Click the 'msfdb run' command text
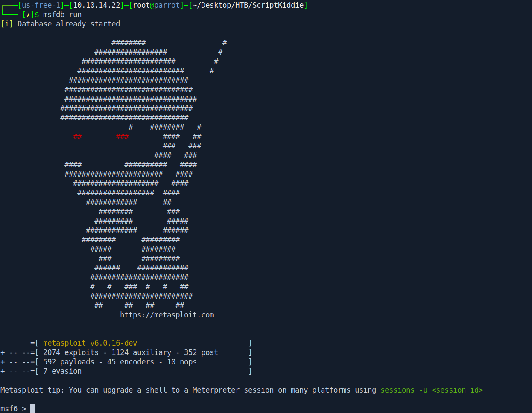This screenshot has height=413, width=532. click(x=62, y=15)
